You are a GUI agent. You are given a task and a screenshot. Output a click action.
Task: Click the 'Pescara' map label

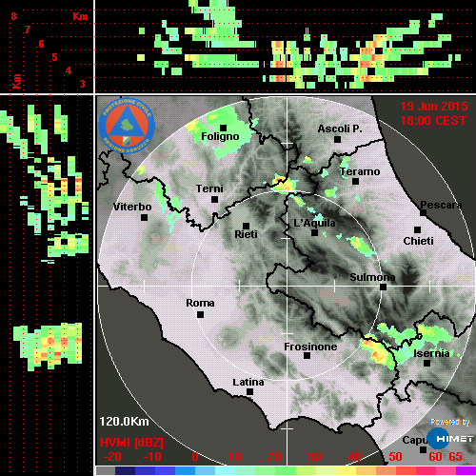click(441, 205)
